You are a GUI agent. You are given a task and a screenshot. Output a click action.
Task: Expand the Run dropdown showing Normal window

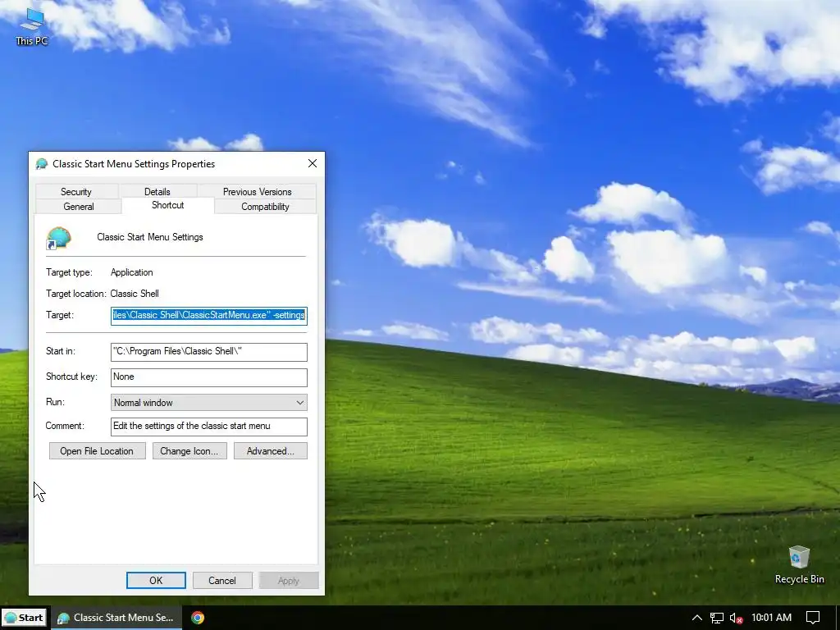[x=209, y=403]
